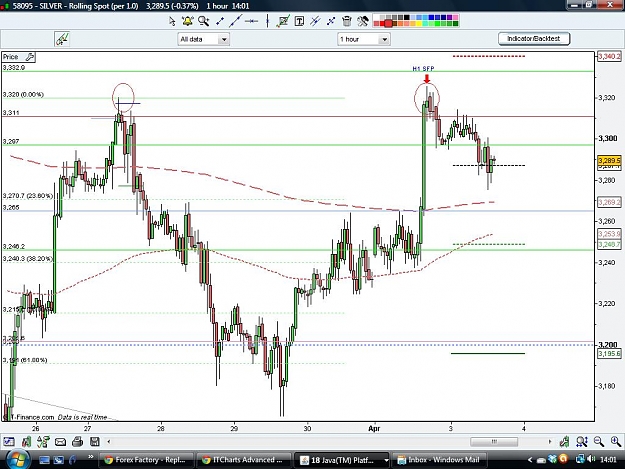Select the long trend line tool

[x=235, y=21]
